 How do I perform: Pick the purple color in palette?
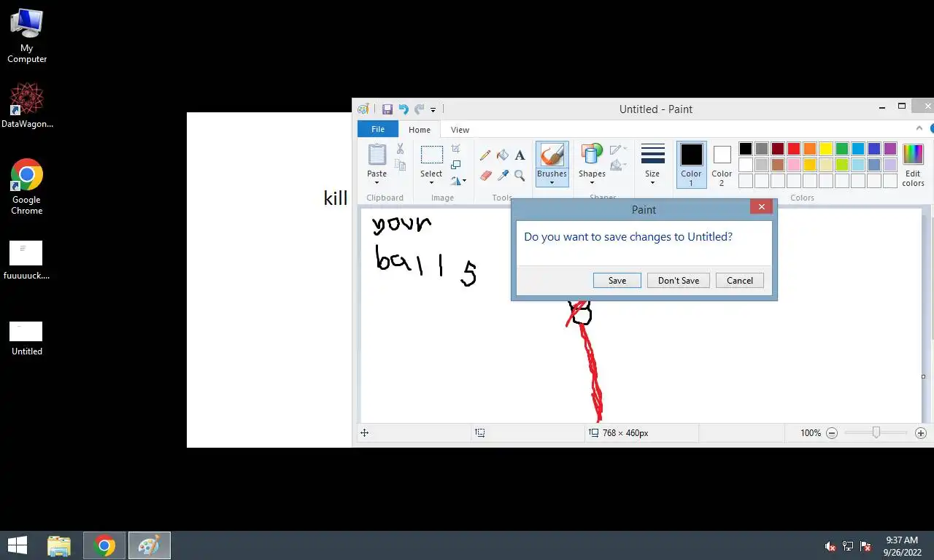[890, 149]
